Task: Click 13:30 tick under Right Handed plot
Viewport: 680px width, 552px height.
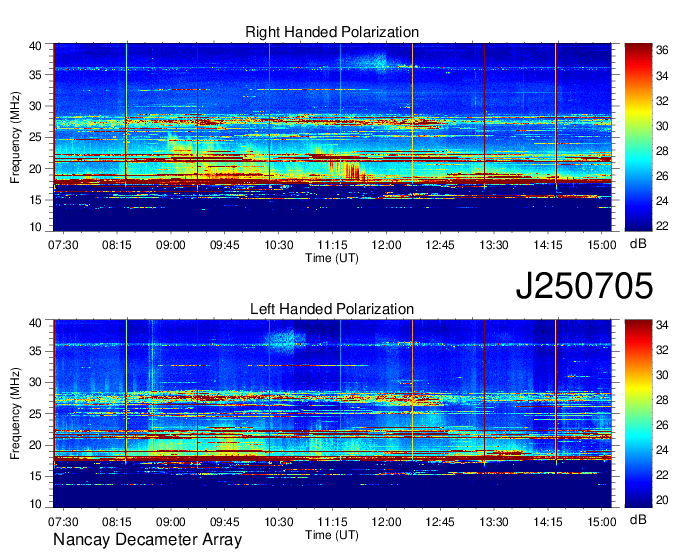Action: [494, 245]
